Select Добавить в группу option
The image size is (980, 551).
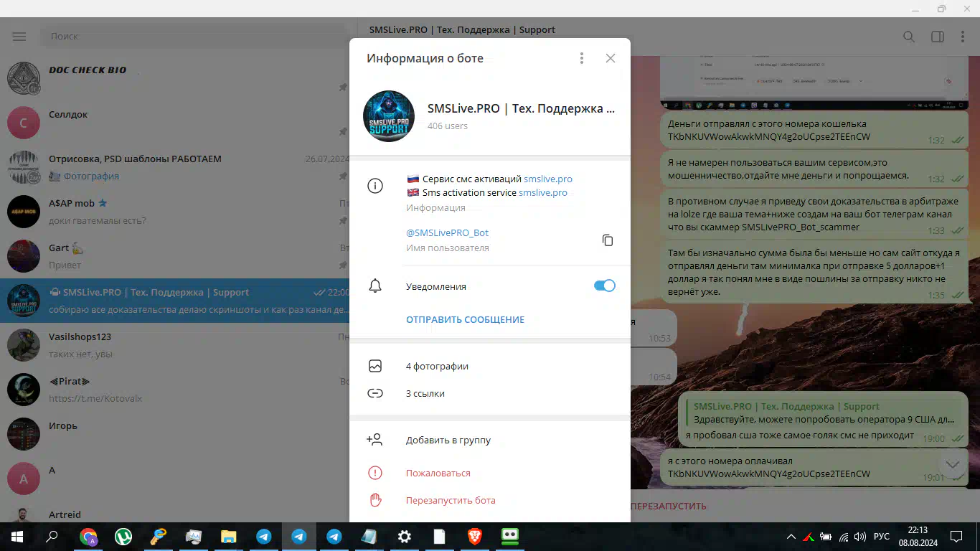tap(490, 440)
